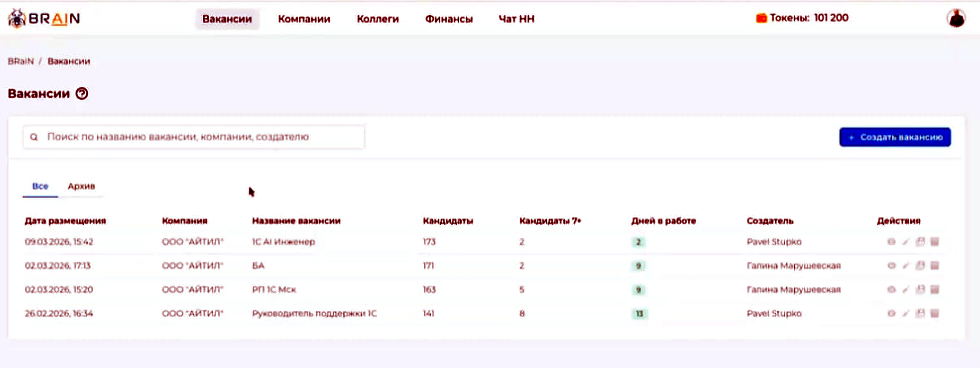Click the Кандидаты 7+ column header
The image size is (980, 368).
(x=550, y=221)
